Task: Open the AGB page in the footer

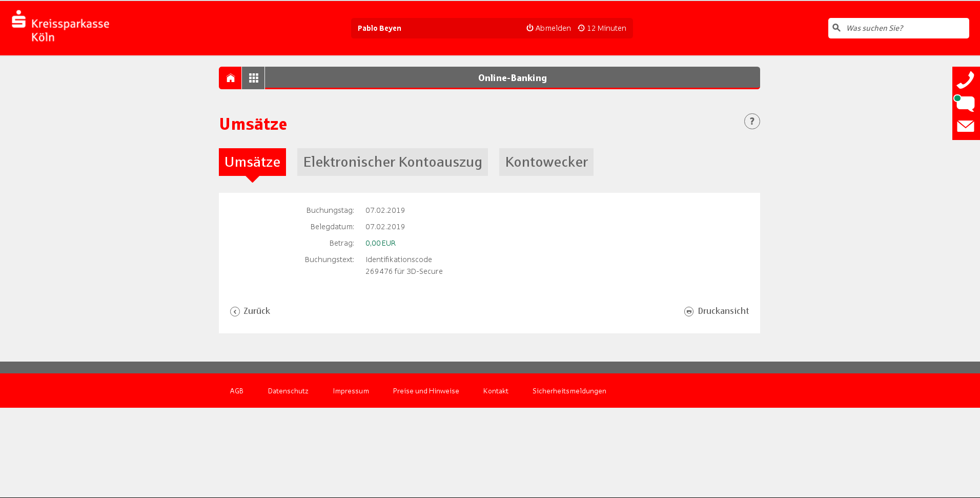Action: point(236,391)
